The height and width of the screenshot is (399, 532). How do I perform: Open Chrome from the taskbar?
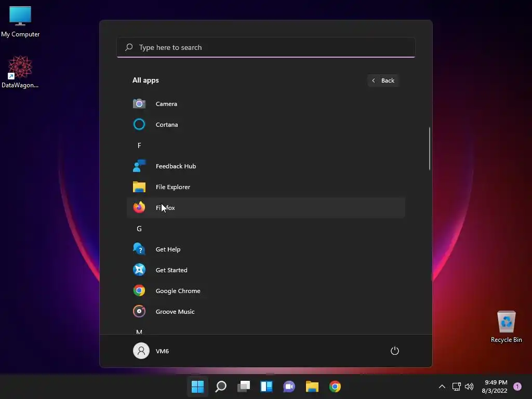(335, 386)
